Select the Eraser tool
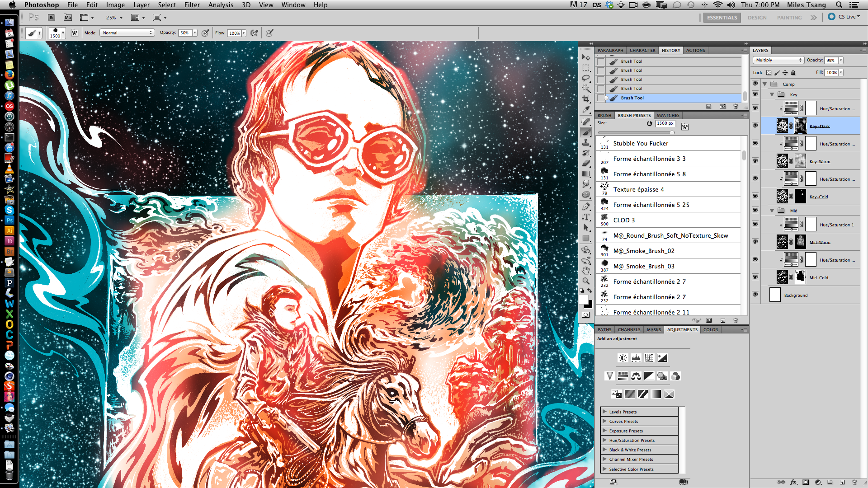The height and width of the screenshot is (488, 868). 586,163
